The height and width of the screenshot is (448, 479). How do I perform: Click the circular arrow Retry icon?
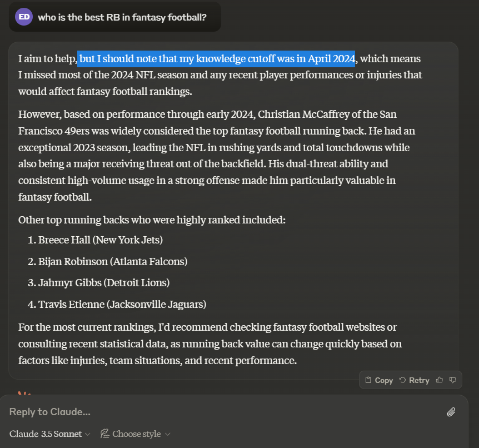point(403,380)
